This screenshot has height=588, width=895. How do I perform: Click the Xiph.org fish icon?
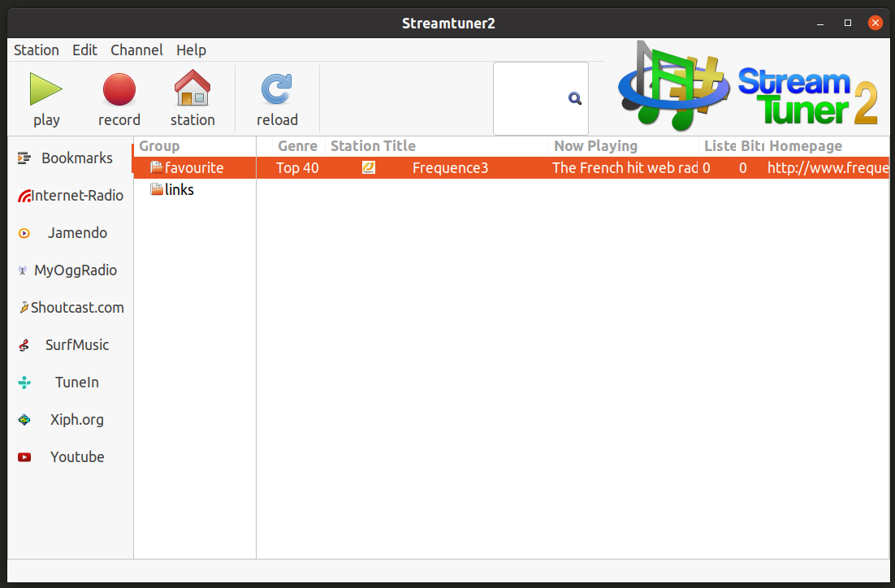point(24,420)
